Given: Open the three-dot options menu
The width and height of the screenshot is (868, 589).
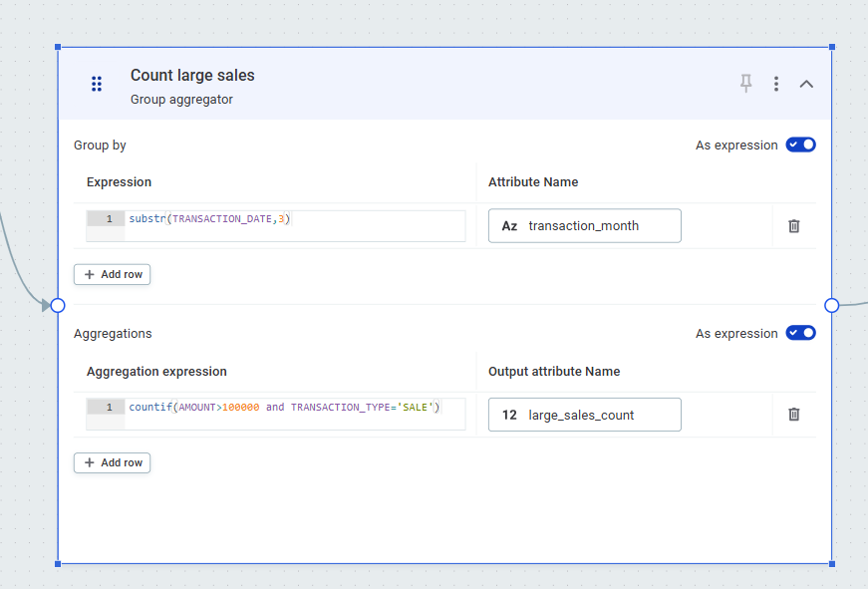Looking at the screenshot, I should 776,84.
